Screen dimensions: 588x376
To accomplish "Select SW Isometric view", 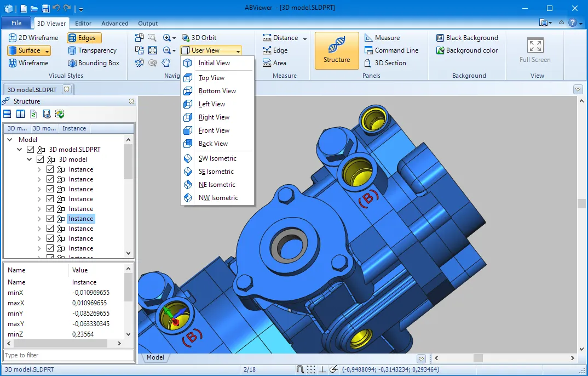I will [x=217, y=158].
